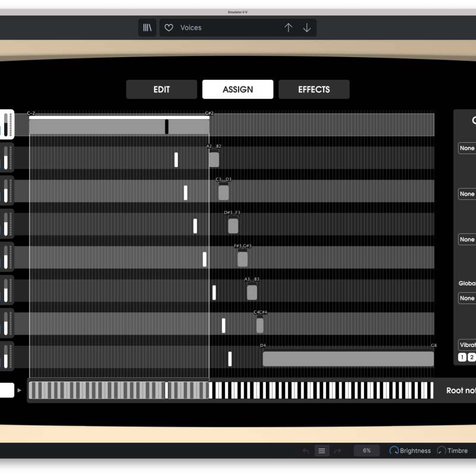Click the Brightness macro knob
The height and width of the screenshot is (476, 476).
pos(394,450)
